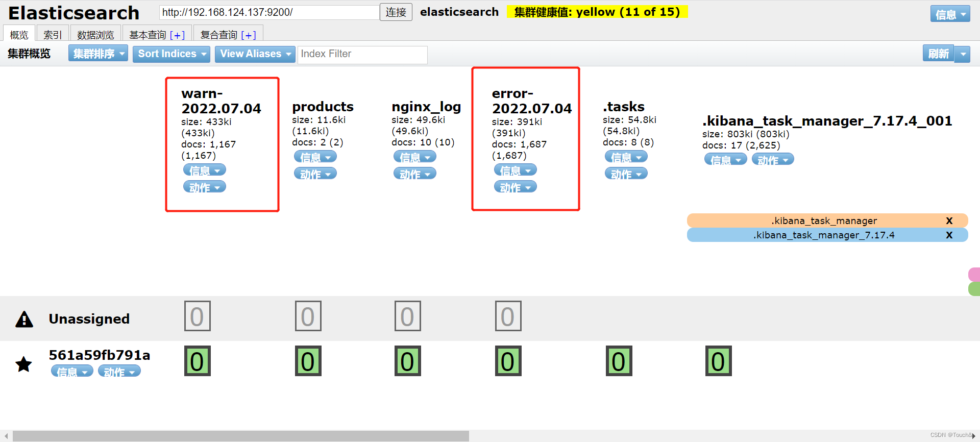Open 动作 menu for warn-2022.07.04
This screenshot has height=442, width=980.
[204, 187]
